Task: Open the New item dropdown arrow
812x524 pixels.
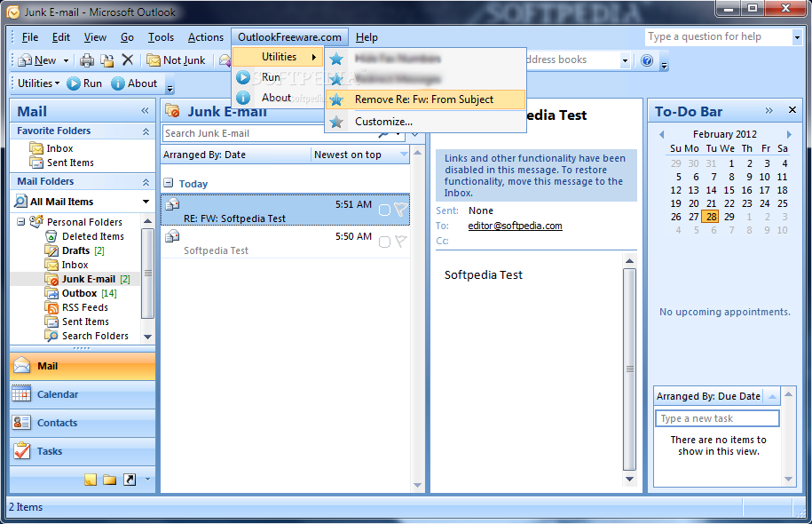Action: pos(66,60)
